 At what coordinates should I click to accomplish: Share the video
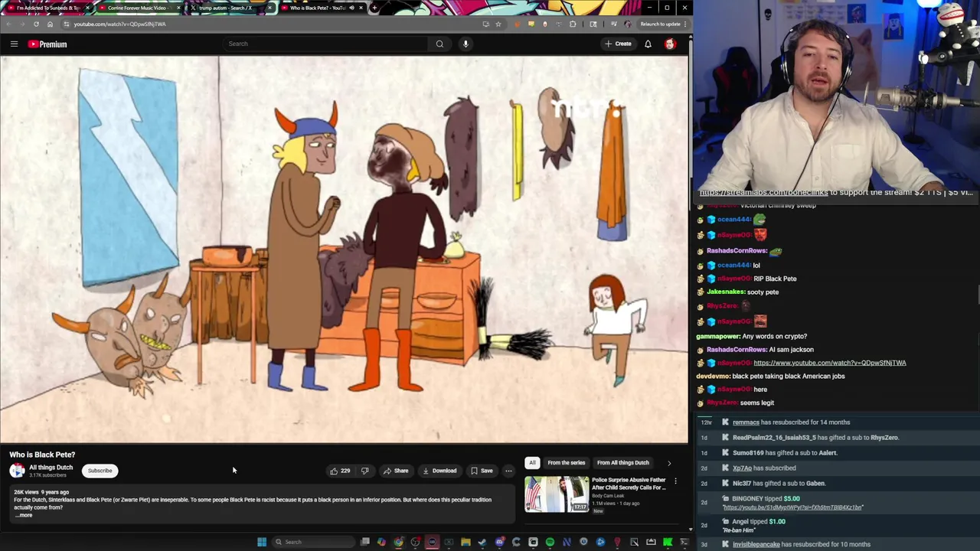pos(396,471)
